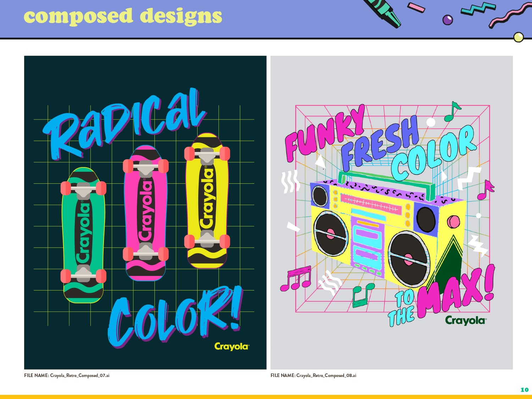
Task: Click the yellow Crayola logo on dark design
Action: click(x=232, y=347)
